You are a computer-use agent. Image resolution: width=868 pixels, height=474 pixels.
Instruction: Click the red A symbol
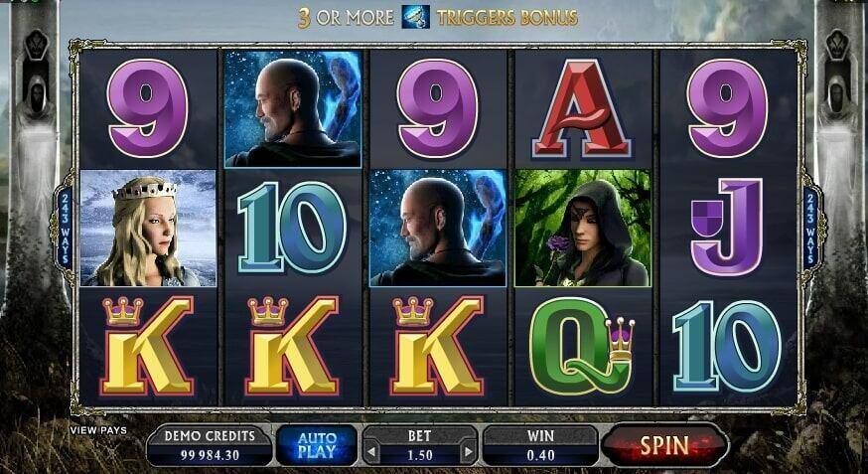point(582,109)
